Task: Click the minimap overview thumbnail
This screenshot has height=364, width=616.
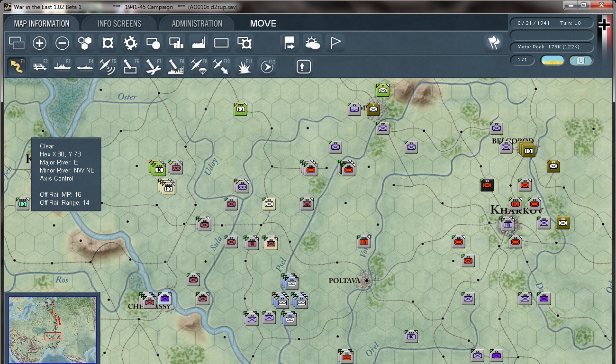Action: pyautogui.click(x=53, y=329)
